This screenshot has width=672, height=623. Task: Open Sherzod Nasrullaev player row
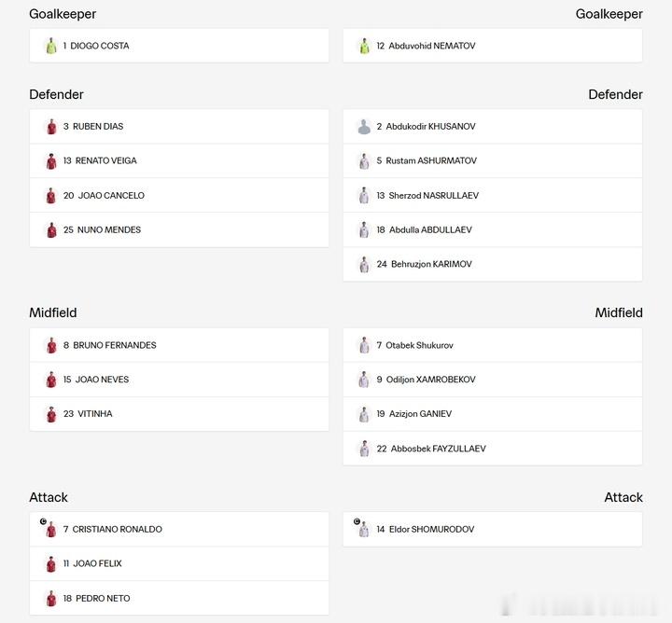(x=493, y=195)
